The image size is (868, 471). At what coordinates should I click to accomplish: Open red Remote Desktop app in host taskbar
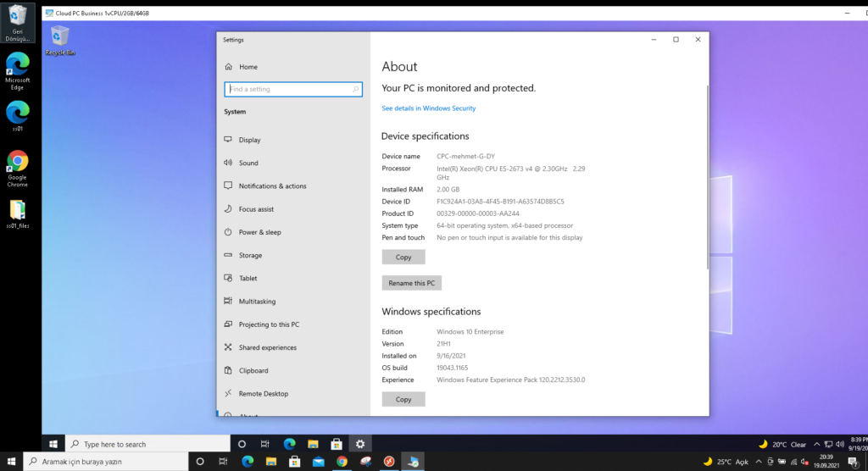pyautogui.click(x=389, y=462)
